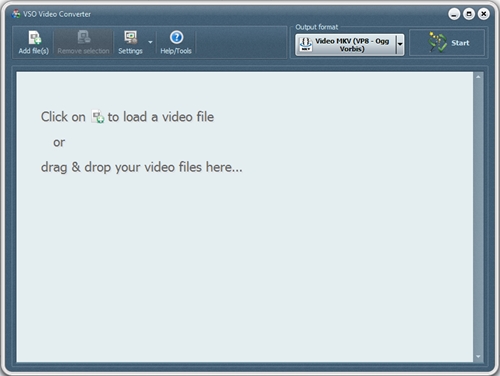This screenshot has width=500, height=376.
Task: Click the Settings text label
Action: click(x=130, y=51)
